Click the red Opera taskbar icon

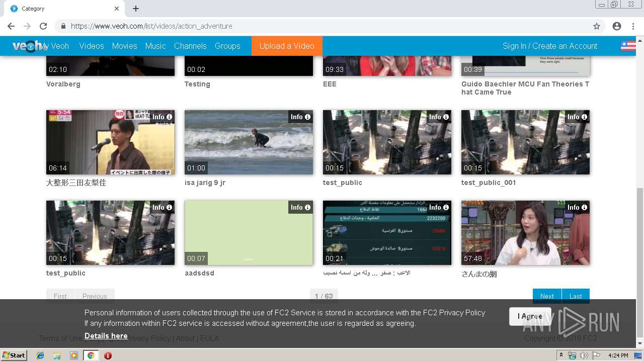click(108, 355)
